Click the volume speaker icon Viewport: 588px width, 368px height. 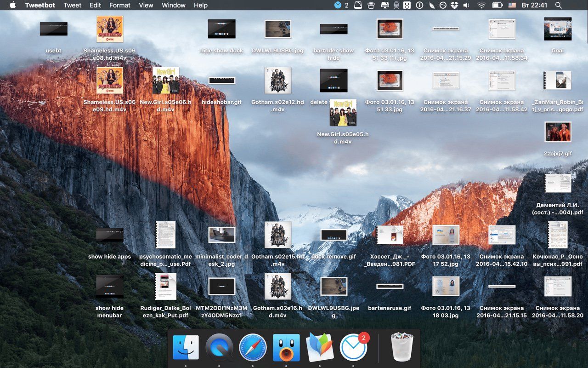click(467, 5)
